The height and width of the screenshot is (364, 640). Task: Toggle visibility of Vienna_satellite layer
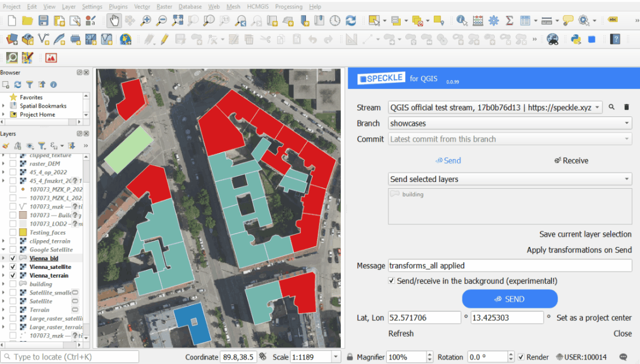pos(13,267)
